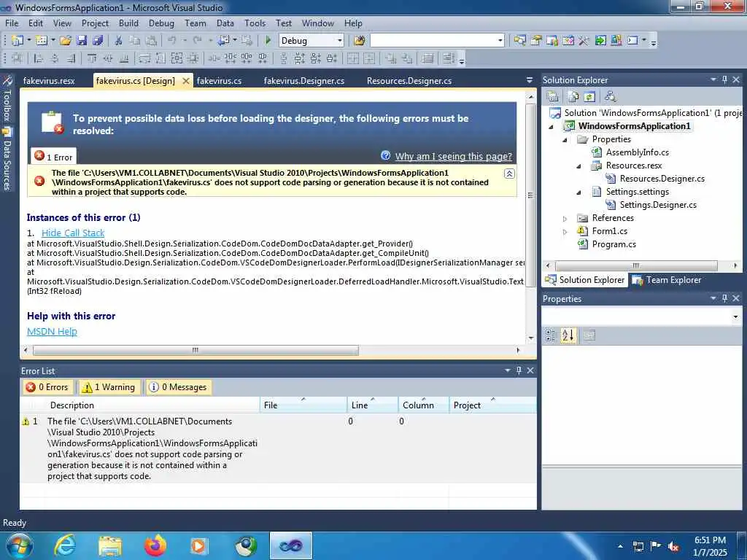Screen dimensions: 747x560
Task: Switch Properties panel to Alphabetical view
Action: pos(568,335)
